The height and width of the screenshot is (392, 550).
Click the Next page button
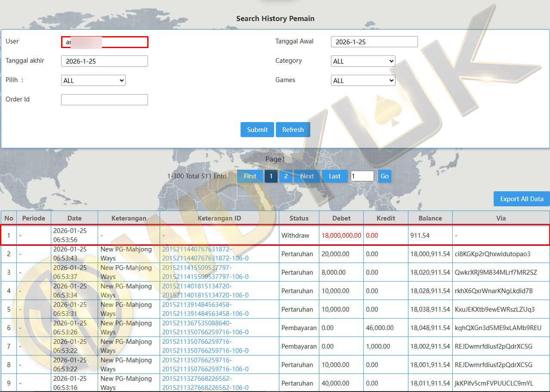[x=307, y=176]
